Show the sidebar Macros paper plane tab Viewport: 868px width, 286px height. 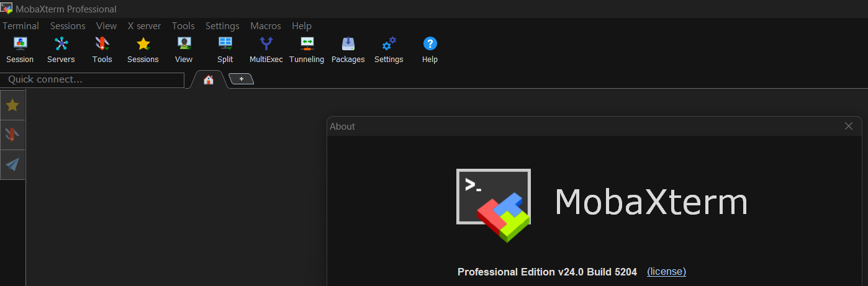pyautogui.click(x=12, y=164)
